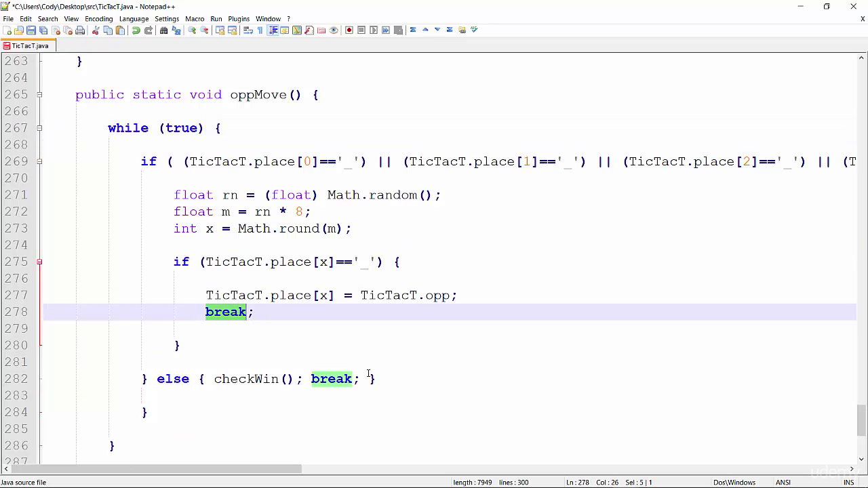
Task: Click the blue up-arrow plugin icon
Action: pos(425,30)
